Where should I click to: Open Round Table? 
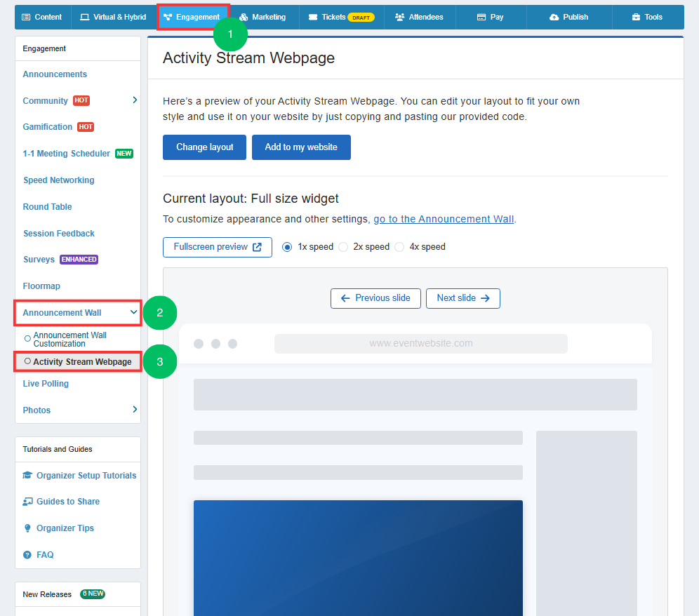click(x=47, y=207)
